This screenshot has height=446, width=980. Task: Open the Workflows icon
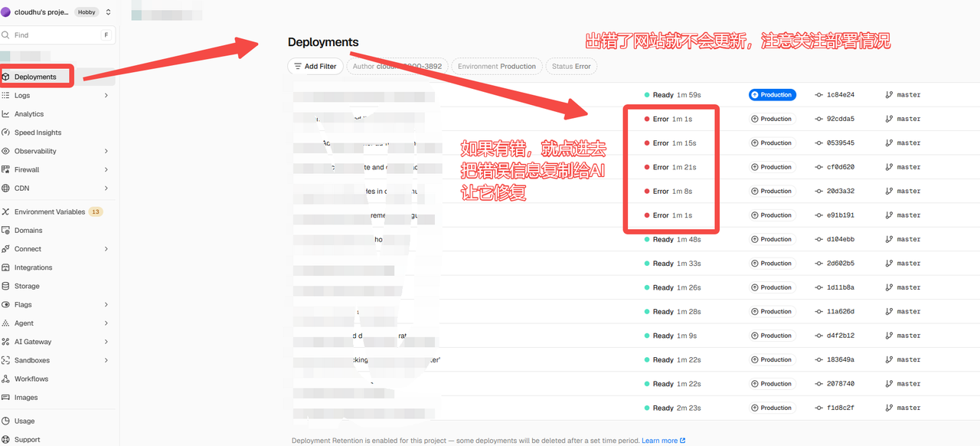(5, 379)
